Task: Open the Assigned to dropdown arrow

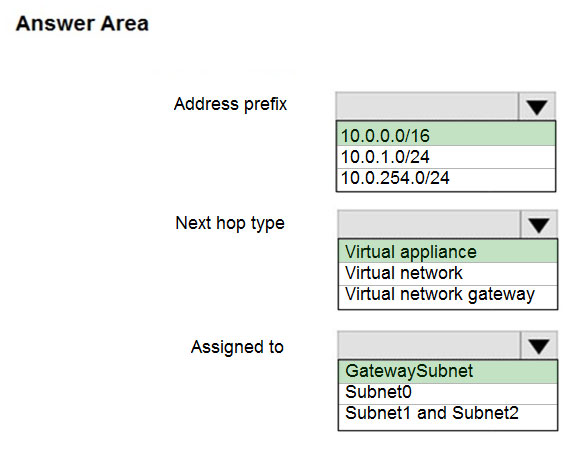Action: click(x=538, y=345)
